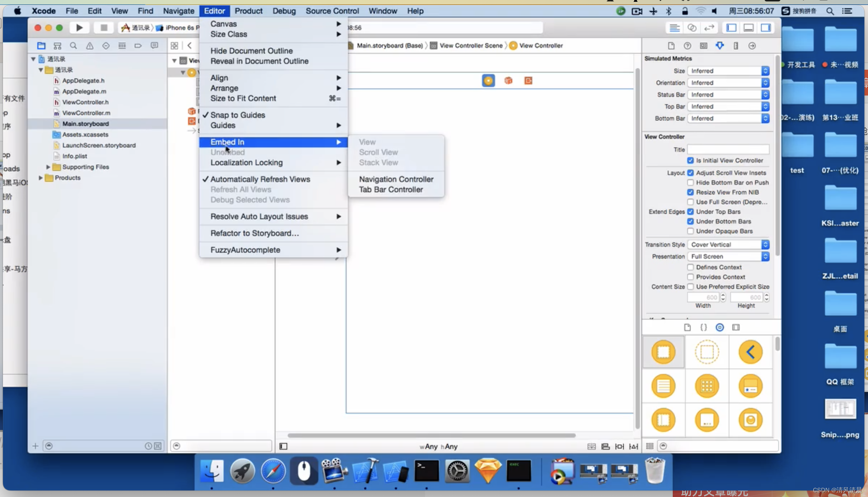868x497 pixels.
Task: Choose Navigation Controller from Embed In submenu
Action: pos(396,179)
